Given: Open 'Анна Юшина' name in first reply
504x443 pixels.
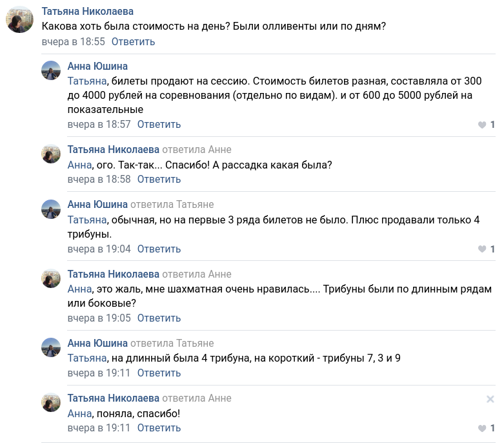Looking at the screenshot, I should point(97,67).
